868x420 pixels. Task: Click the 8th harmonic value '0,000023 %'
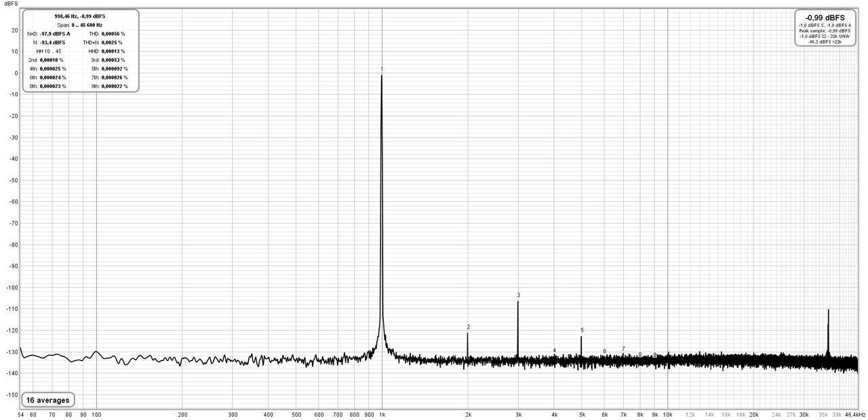click(x=54, y=86)
